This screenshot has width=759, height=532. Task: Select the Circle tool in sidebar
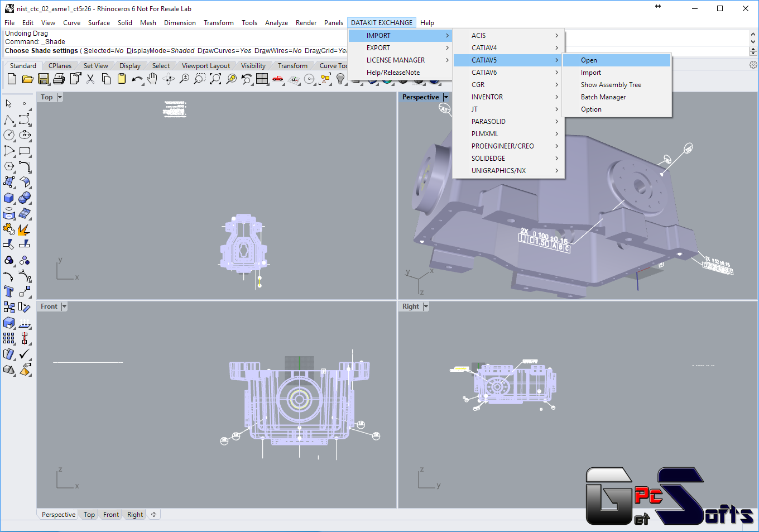(x=9, y=135)
